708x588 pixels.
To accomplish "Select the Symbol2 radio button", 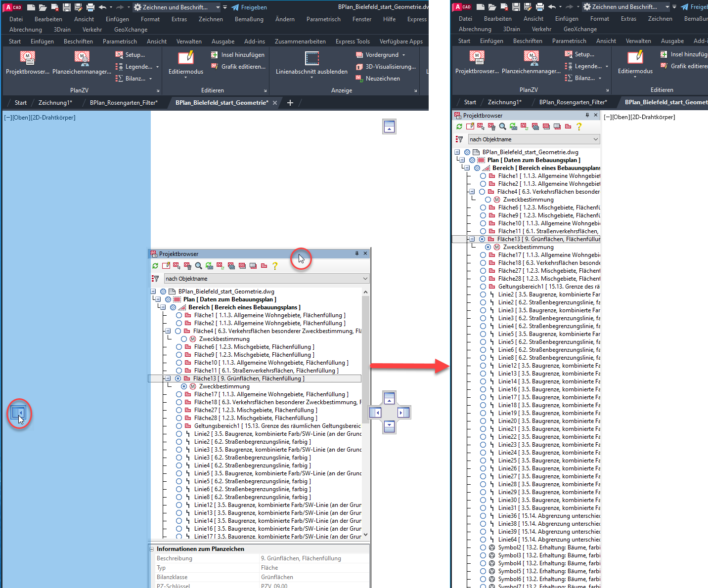I will coord(483,547).
